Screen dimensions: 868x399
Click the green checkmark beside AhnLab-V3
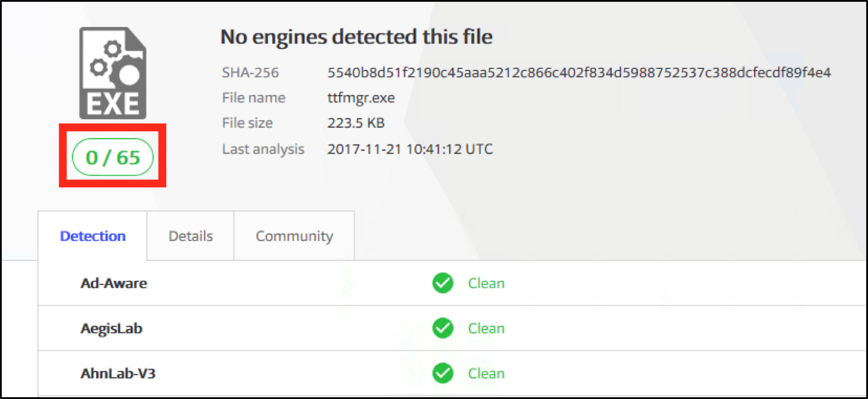[443, 373]
